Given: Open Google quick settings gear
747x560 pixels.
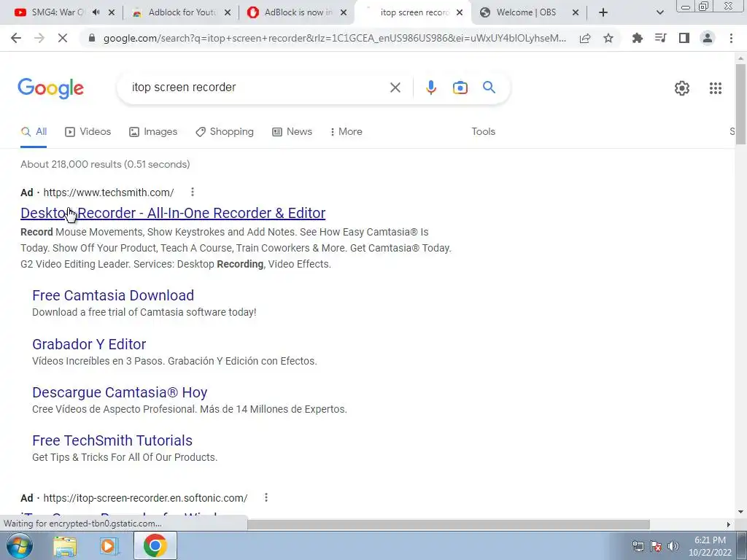Looking at the screenshot, I should point(682,88).
